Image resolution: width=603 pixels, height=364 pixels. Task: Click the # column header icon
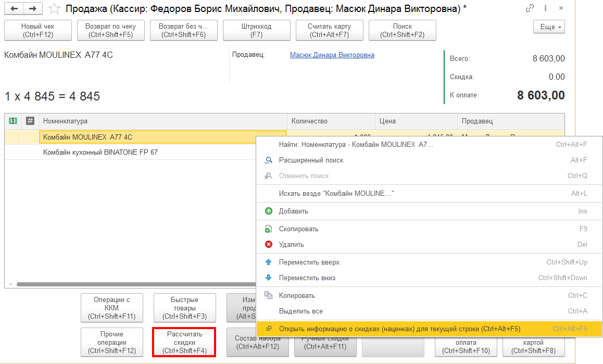30,121
